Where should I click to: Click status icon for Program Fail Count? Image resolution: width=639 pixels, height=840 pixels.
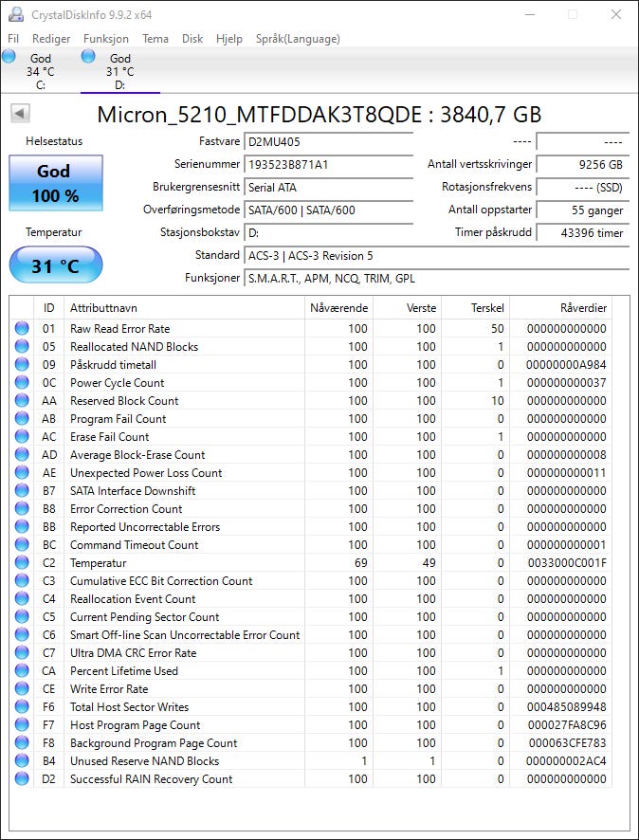pos(22,418)
